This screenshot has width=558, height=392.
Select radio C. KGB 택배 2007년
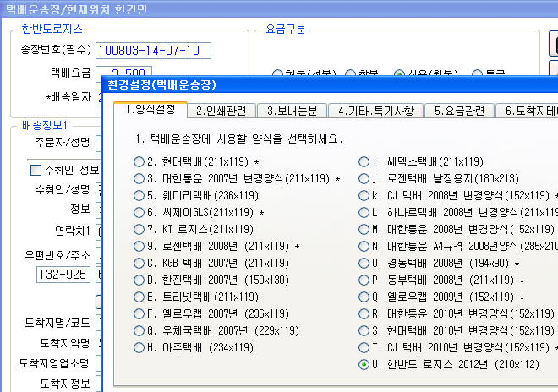point(139,264)
